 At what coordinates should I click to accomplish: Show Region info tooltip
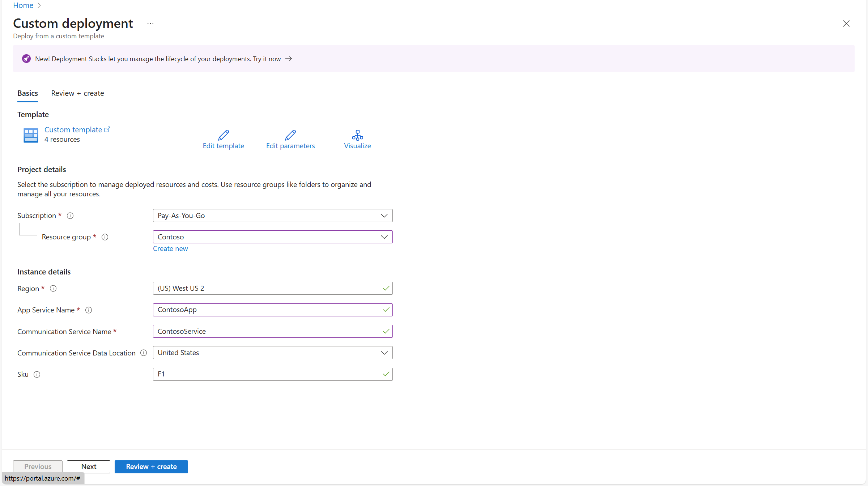point(53,289)
